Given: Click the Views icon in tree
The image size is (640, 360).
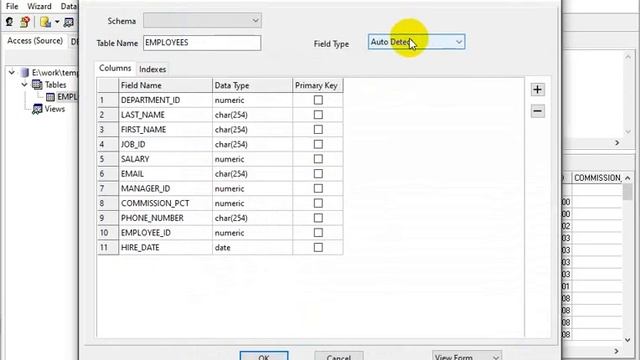Looking at the screenshot, I should [37, 109].
